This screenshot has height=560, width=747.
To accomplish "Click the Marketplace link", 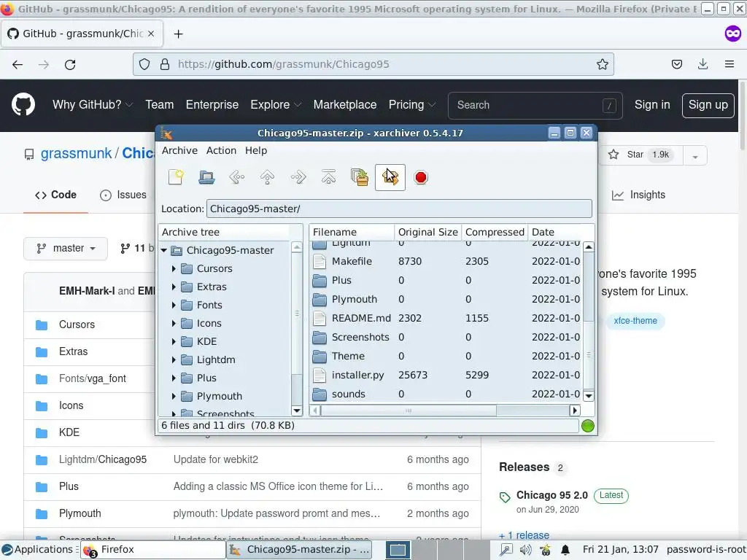I will [345, 105].
